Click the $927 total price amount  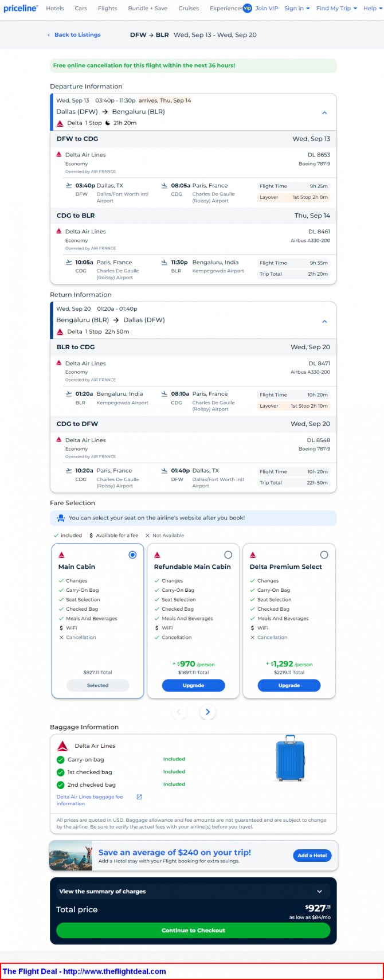coord(318,908)
